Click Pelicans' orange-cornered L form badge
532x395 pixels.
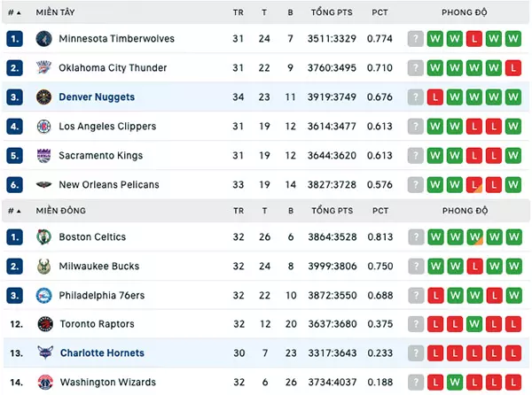(x=474, y=184)
